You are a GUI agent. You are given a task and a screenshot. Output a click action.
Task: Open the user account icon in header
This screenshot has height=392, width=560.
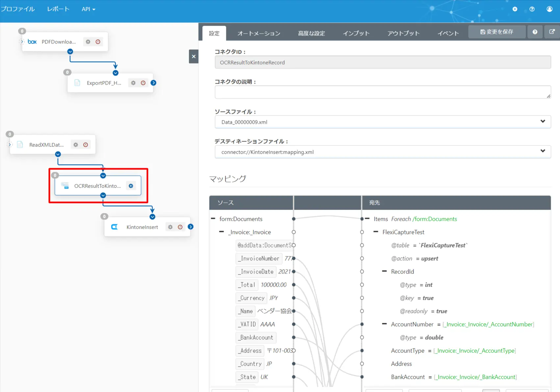pyautogui.click(x=549, y=9)
